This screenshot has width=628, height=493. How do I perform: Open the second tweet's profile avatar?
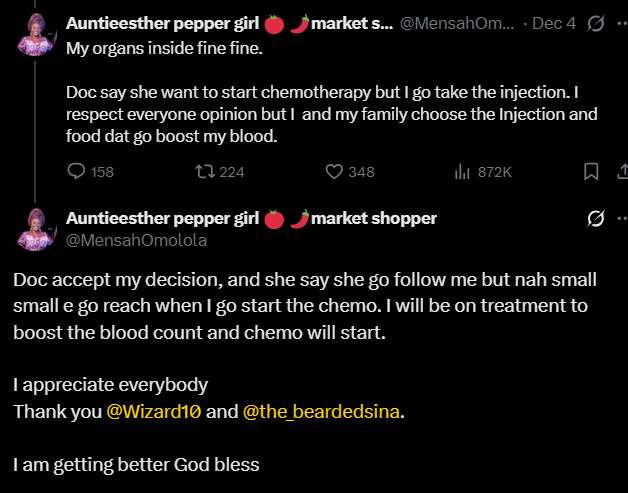pyautogui.click(x=37, y=229)
